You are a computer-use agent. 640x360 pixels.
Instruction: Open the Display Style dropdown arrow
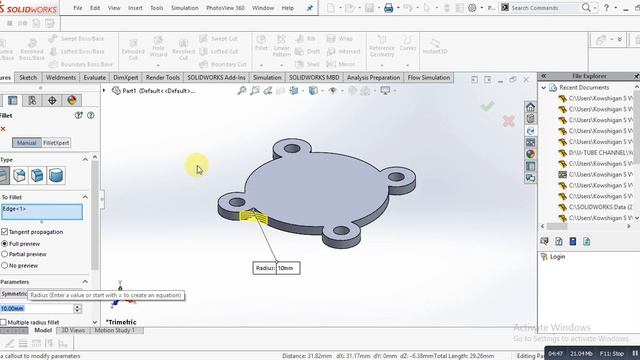[x=322, y=91]
